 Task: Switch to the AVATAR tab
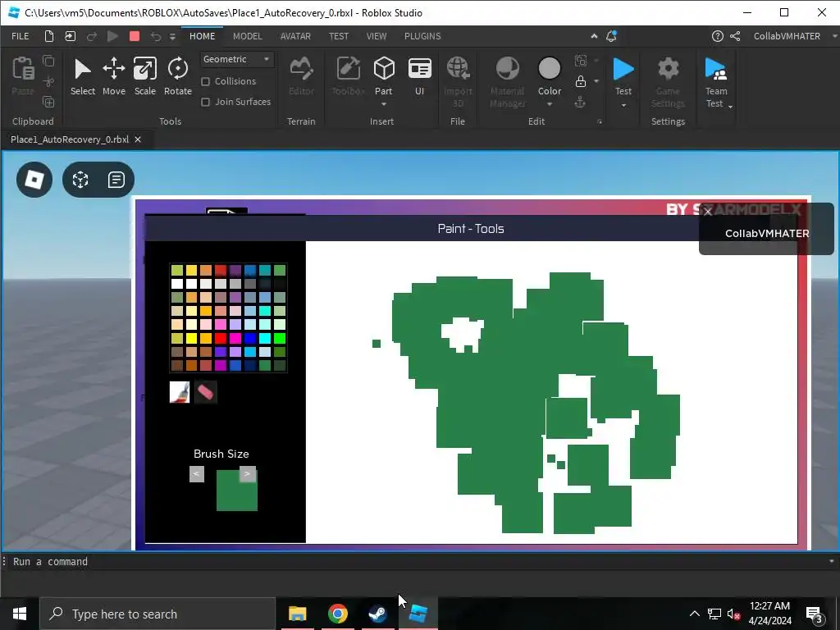tap(295, 36)
